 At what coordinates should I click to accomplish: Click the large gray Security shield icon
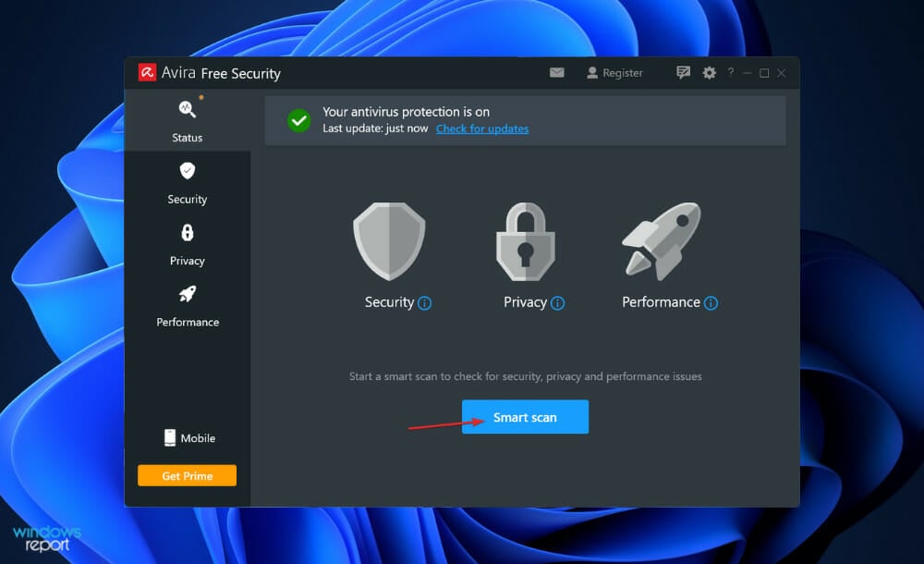pos(389,241)
